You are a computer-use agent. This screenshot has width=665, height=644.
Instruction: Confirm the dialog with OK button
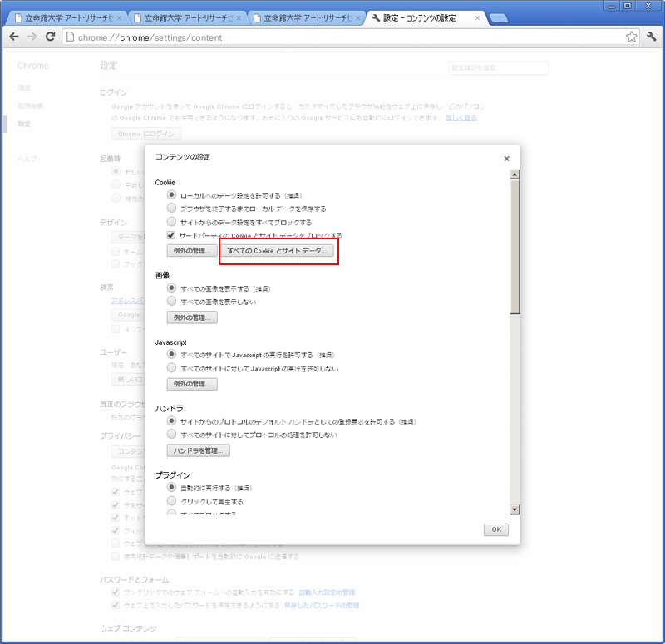pos(496,529)
